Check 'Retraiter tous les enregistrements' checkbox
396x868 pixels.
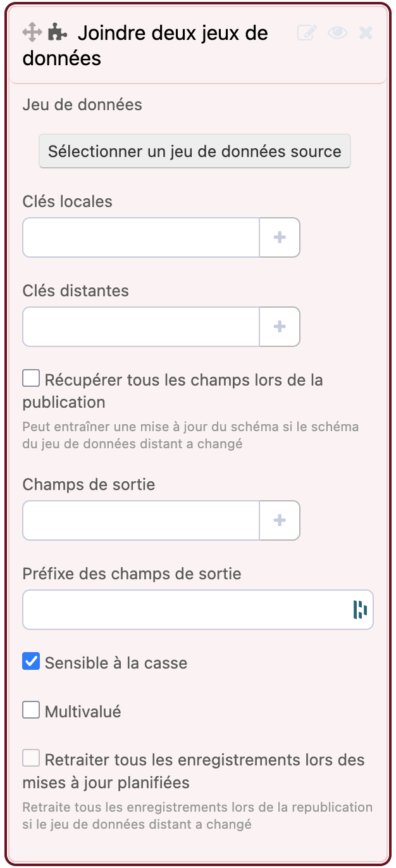pos(31,758)
